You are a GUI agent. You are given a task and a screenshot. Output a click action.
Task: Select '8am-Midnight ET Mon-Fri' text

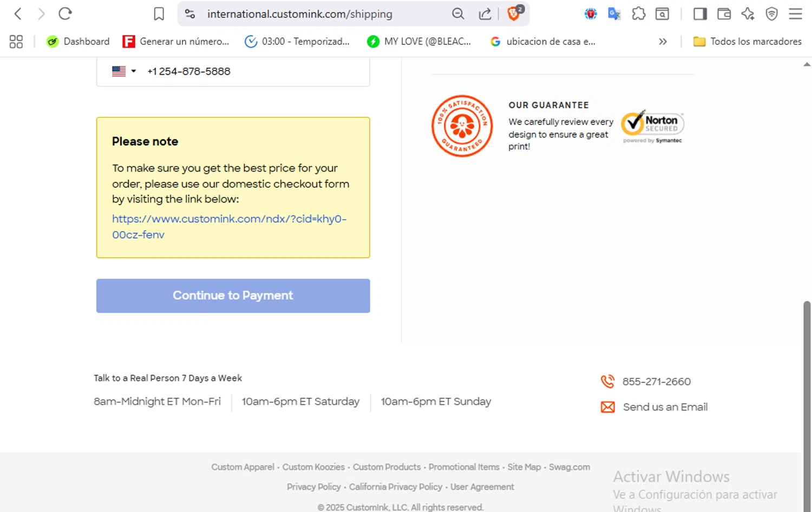[158, 402]
